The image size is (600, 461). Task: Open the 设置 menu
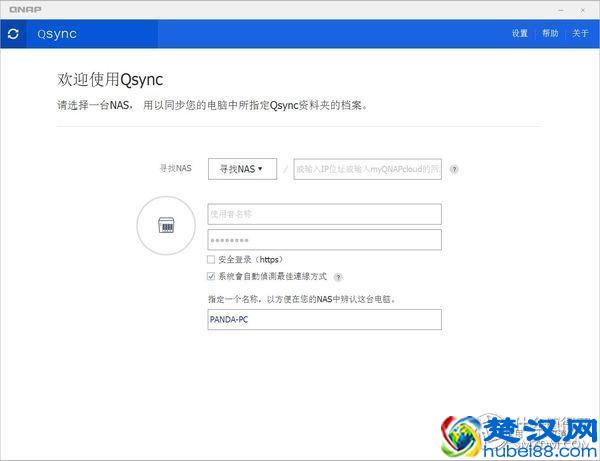(x=520, y=33)
